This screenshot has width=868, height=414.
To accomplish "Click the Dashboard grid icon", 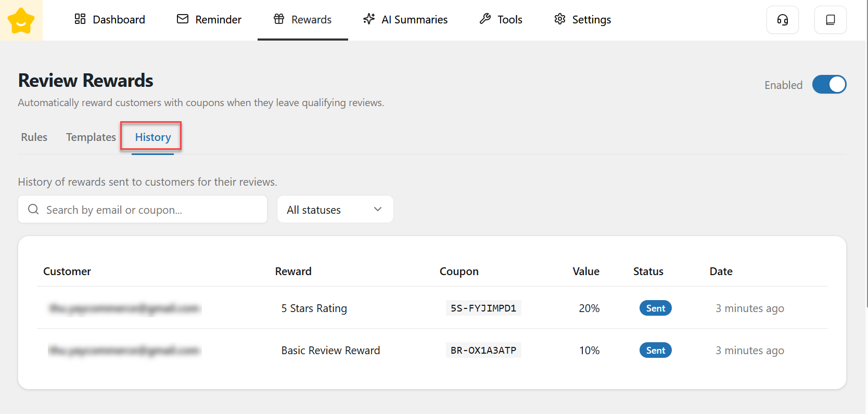I will tap(80, 19).
